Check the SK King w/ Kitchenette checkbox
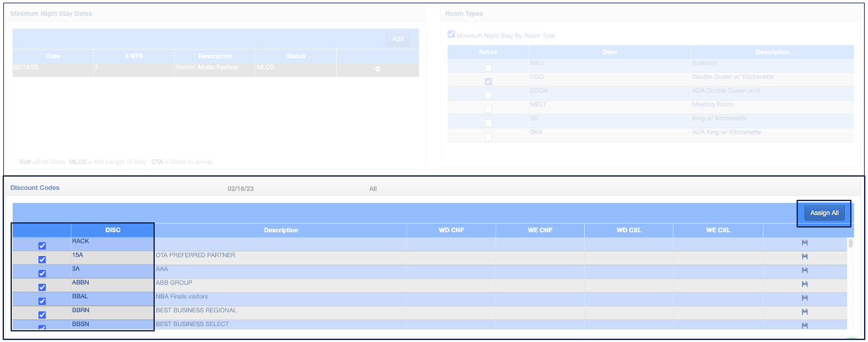Viewport: 868px width, 342px height. (x=488, y=123)
